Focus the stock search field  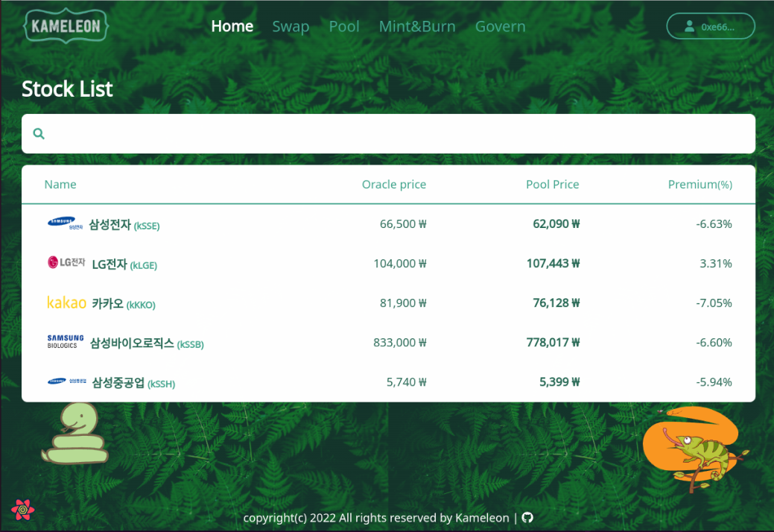coord(388,133)
